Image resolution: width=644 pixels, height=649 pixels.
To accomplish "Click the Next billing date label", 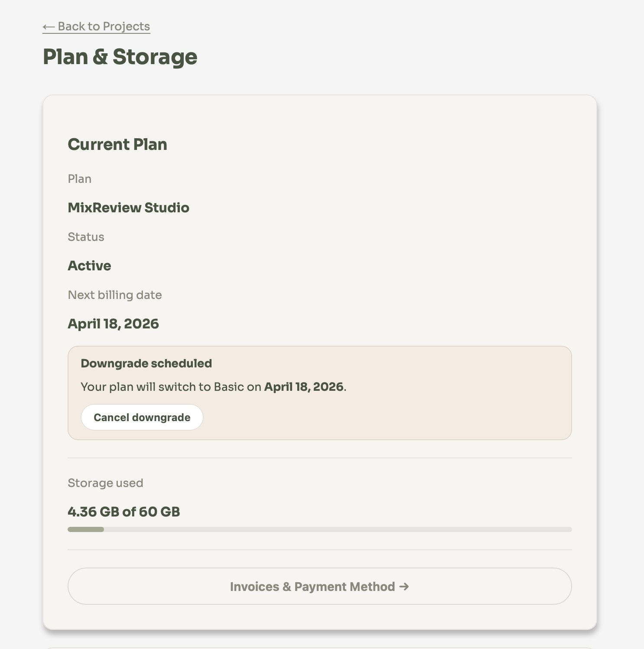I will [115, 295].
